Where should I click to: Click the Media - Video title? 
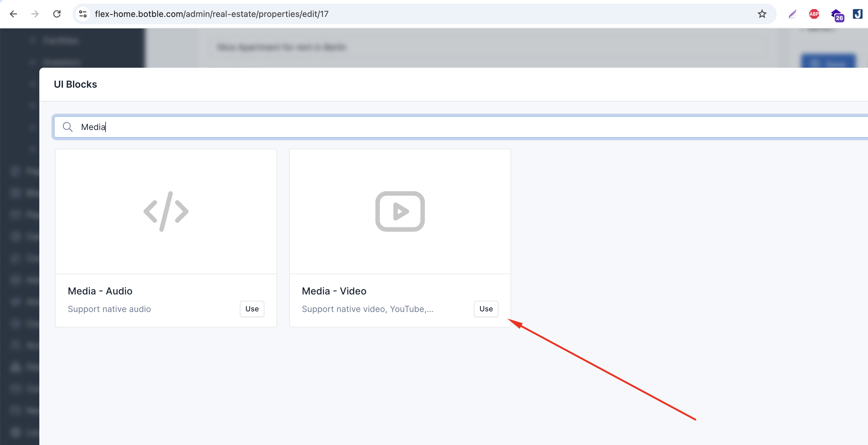coord(334,291)
